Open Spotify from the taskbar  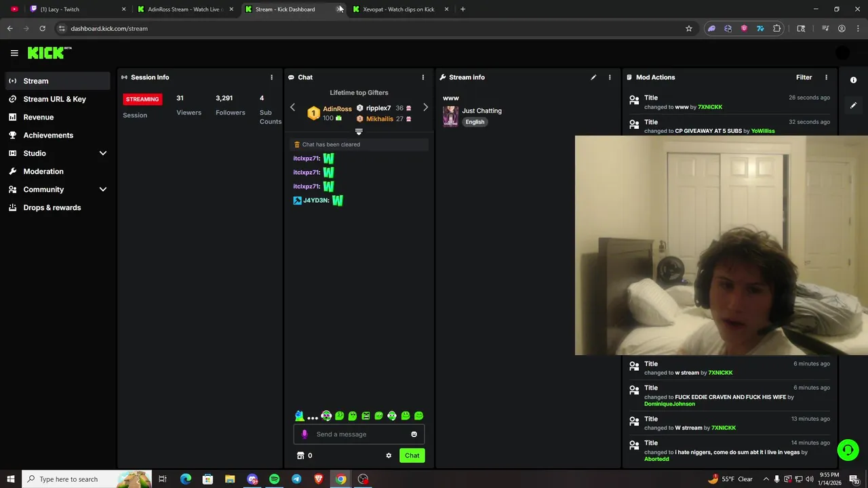[274, 479]
